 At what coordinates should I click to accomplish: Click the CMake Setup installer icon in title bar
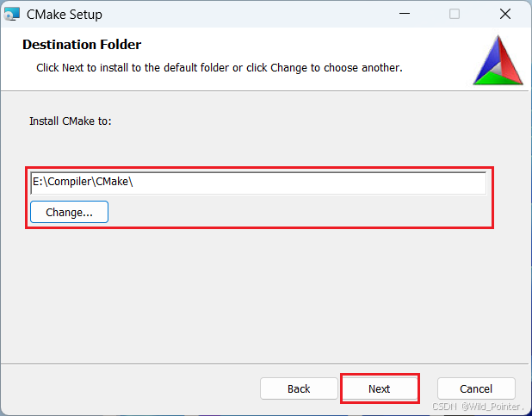pos(12,15)
